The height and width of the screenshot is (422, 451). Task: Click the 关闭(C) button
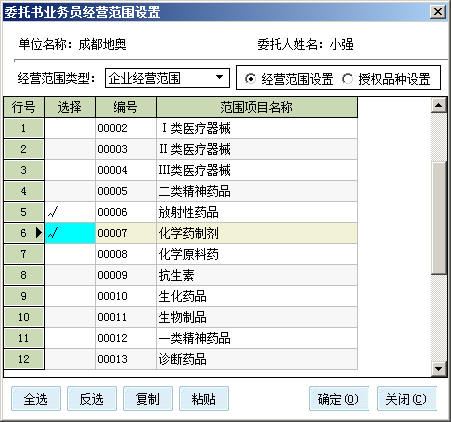pyautogui.click(x=407, y=399)
